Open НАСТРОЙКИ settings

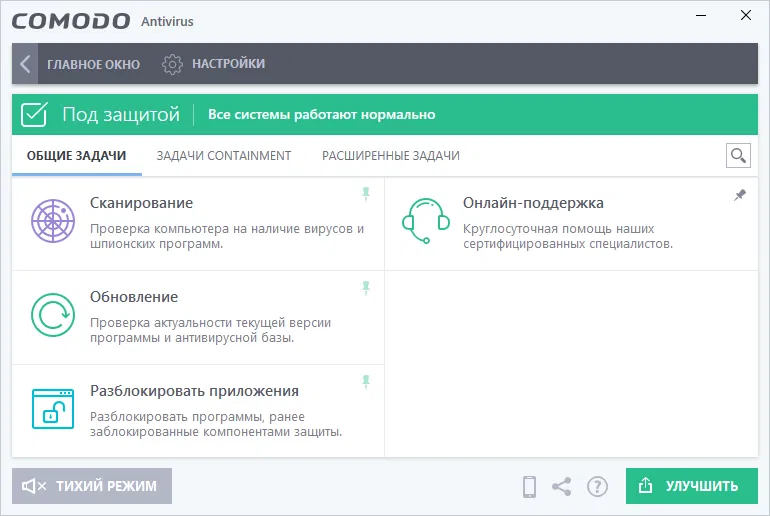coord(228,64)
